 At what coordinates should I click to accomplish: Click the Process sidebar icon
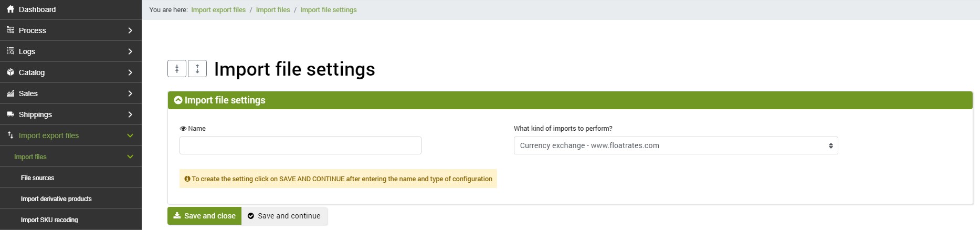click(x=10, y=30)
